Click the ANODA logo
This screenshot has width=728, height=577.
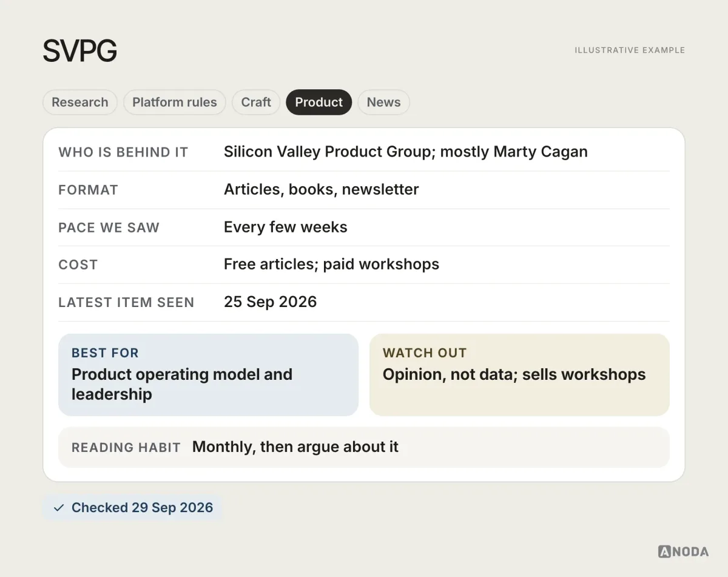[x=683, y=552]
